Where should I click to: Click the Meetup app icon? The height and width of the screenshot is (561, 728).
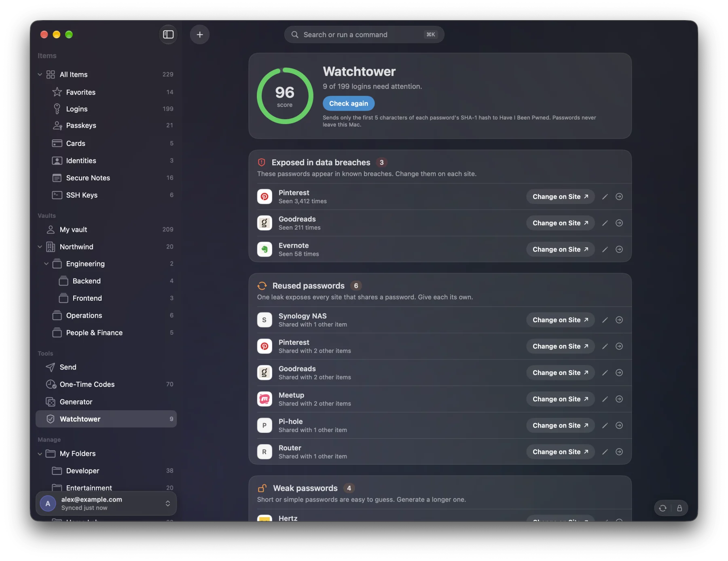click(265, 399)
